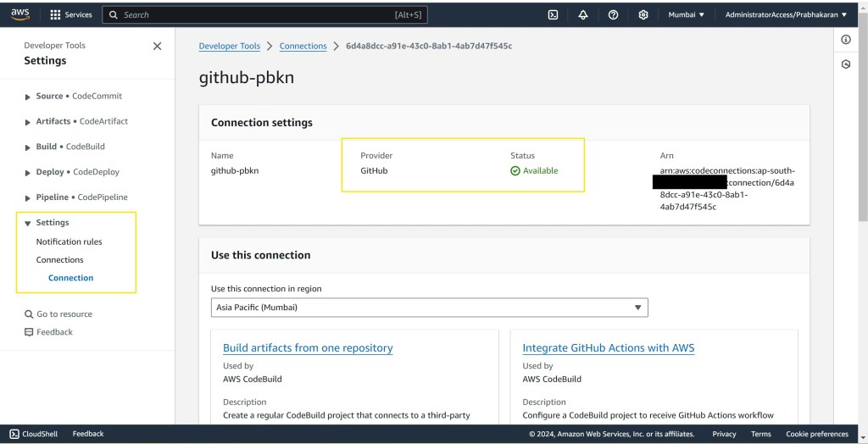Open Cookie preferences in footer
This screenshot has width=868, height=444.
point(816,434)
